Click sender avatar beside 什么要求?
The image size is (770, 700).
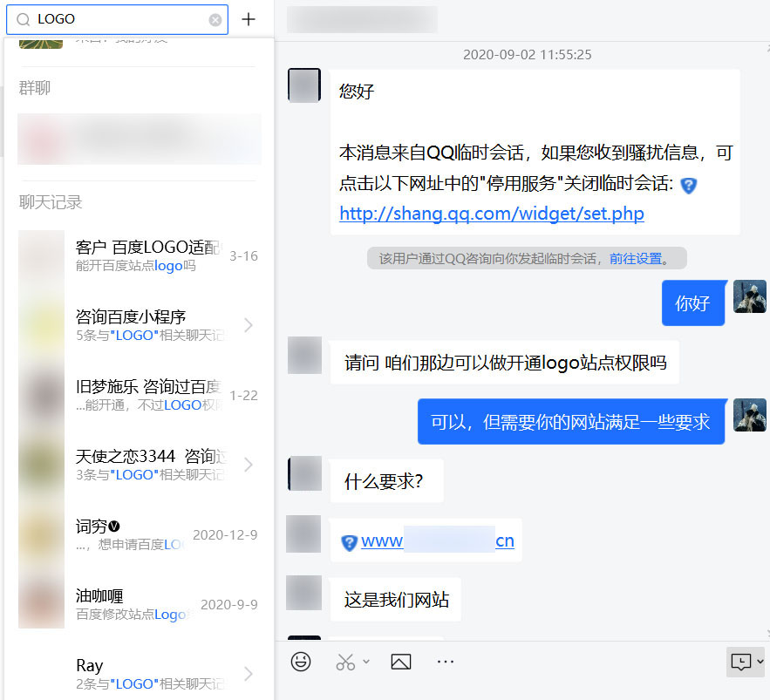pos(304,473)
